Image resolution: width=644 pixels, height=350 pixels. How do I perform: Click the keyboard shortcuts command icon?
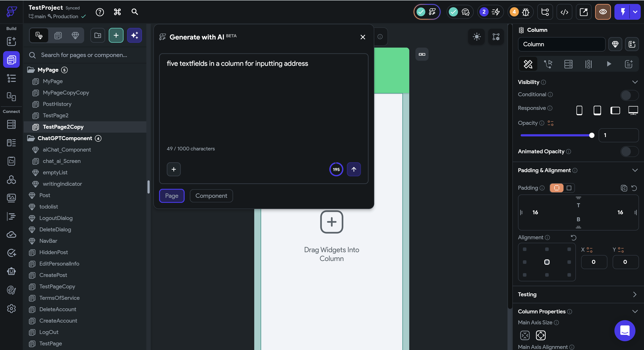pos(117,12)
